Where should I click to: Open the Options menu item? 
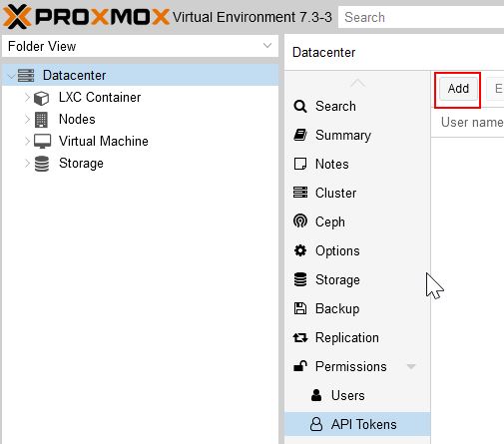click(x=357, y=250)
